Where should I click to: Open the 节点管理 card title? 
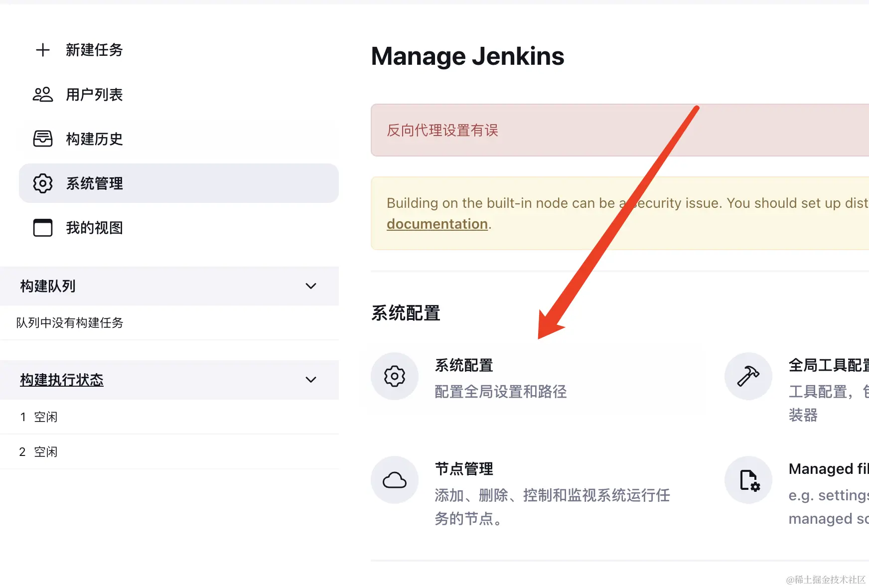[464, 469]
